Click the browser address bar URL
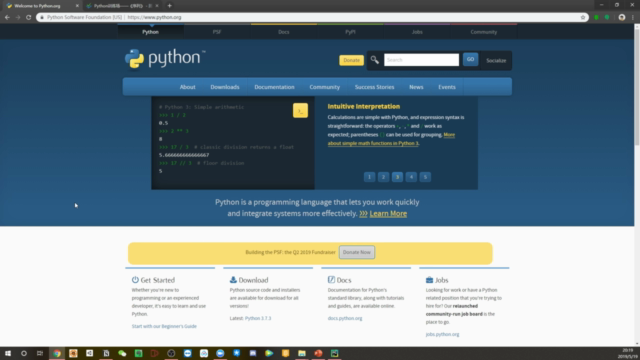This screenshot has width=640, height=360. pos(154,17)
